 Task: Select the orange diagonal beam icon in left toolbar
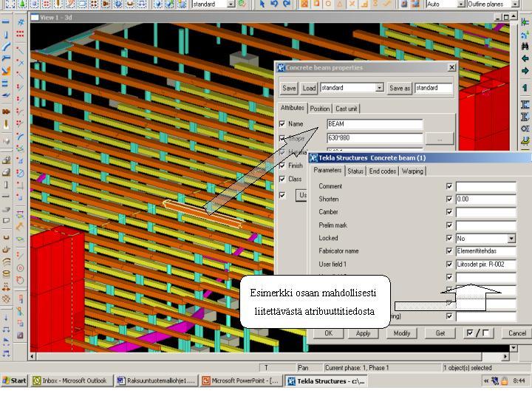(6, 71)
